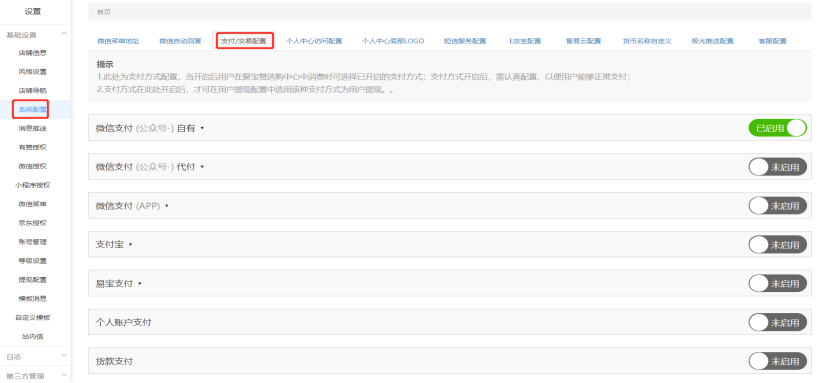Viewport: 829px width, 383px height.
Task: Enable the 支付宝 payment toggle
Action: coord(777,245)
